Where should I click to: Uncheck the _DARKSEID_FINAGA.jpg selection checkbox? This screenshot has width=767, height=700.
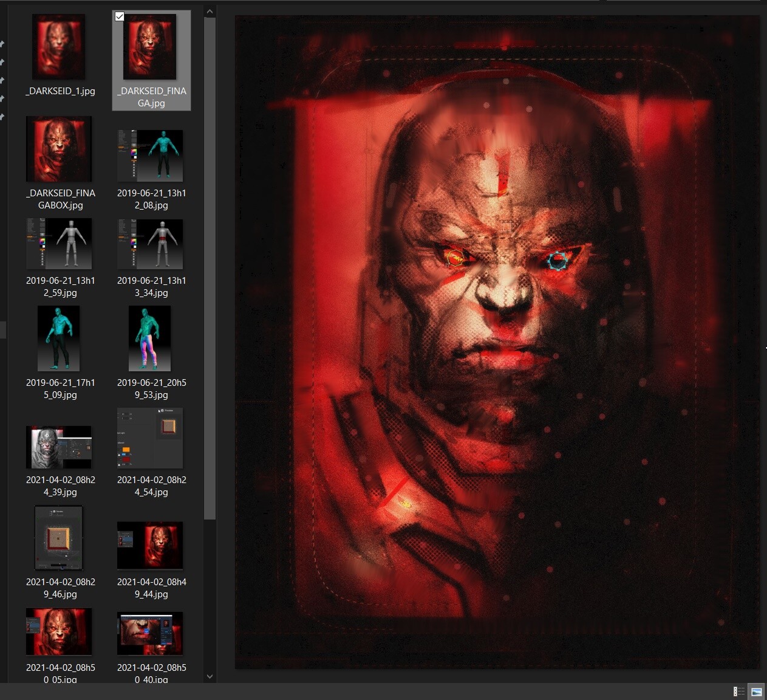(120, 16)
